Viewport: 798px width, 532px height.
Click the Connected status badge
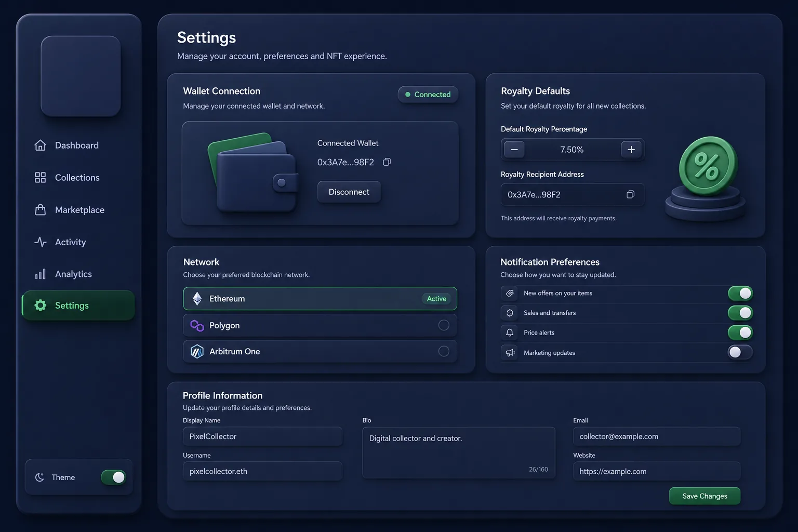pyautogui.click(x=428, y=95)
